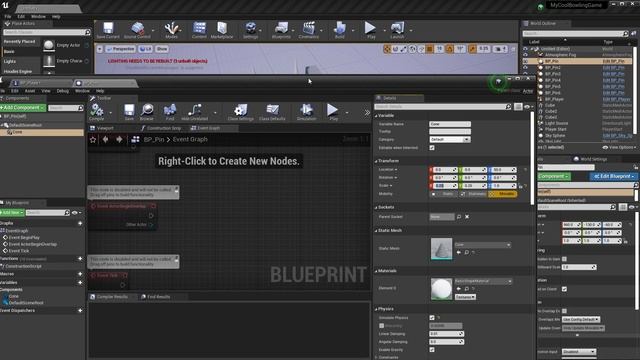The width and height of the screenshot is (640, 360).
Task: Open Class Defaults in the Blueprint toolbar
Action: (x=272, y=112)
